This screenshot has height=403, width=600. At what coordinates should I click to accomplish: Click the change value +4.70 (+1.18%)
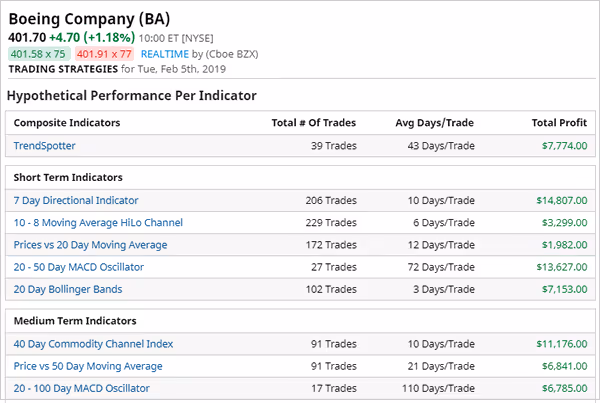pyautogui.click(x=92, y=38)
